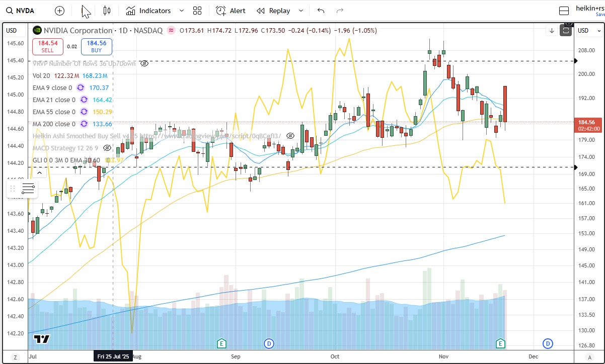Viewport: 605px width, 364px height.
Task: Open the candlestick chart style selector
Action: (106, 11)
